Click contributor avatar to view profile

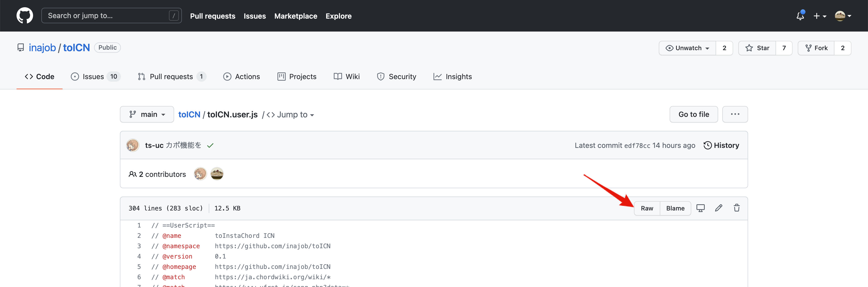click(200, 175)
